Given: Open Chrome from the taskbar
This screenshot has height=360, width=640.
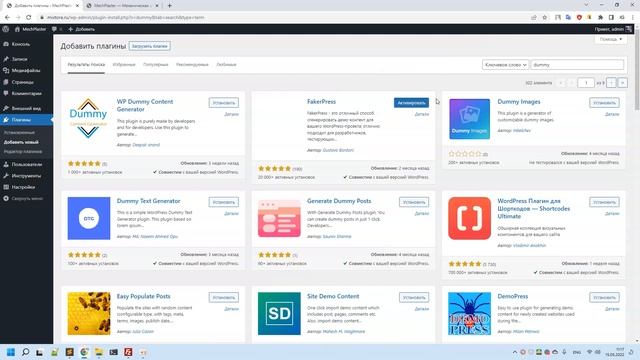Looking at the screenshot, I should pyautogui.click(x=84, y=352).
